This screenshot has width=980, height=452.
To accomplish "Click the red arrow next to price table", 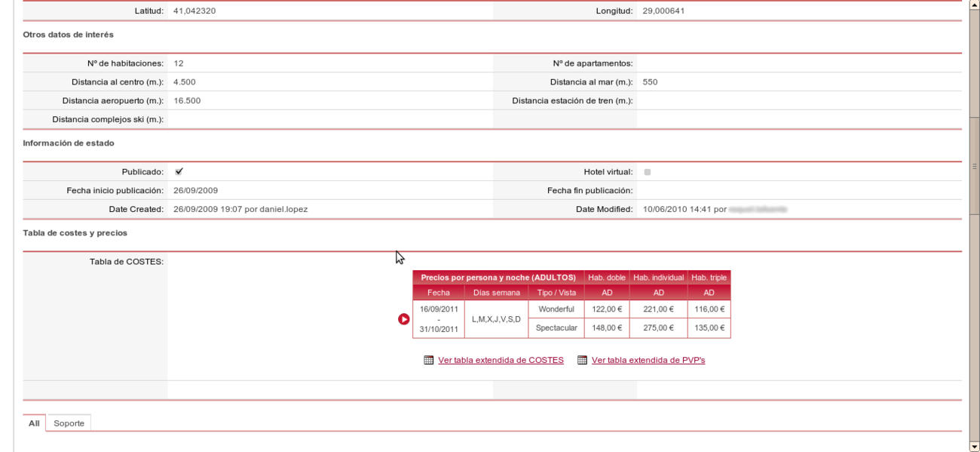I will [404, 318].
